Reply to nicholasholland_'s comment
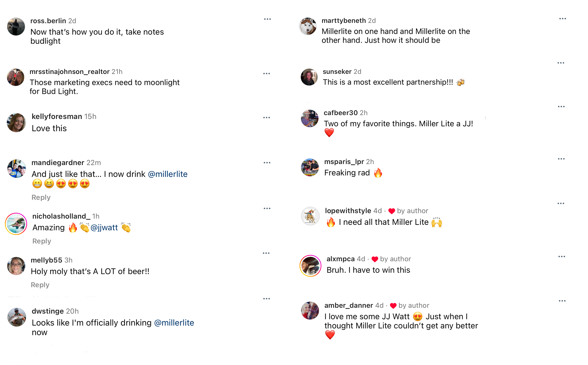The height and width of the screenshot is (365, 588). tap(42, 241)
